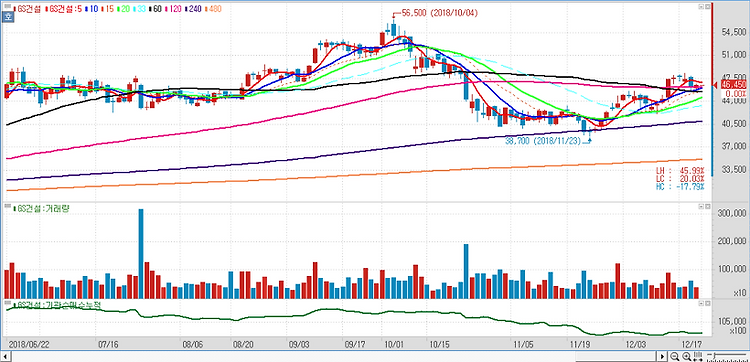The height and width of the screenshot is (362, 750).
Task: Click the bottom indicator legend label
Action: click(x=56, y=304)
